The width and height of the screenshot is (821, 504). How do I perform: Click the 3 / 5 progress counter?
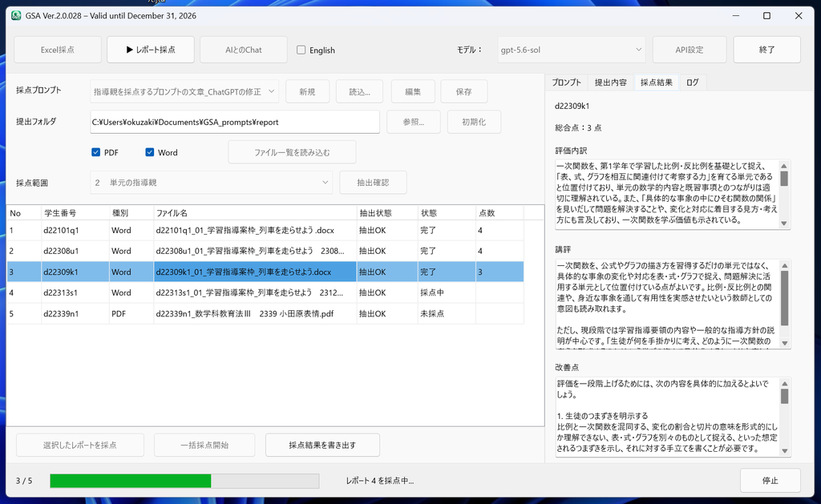[x=24, y=481]
